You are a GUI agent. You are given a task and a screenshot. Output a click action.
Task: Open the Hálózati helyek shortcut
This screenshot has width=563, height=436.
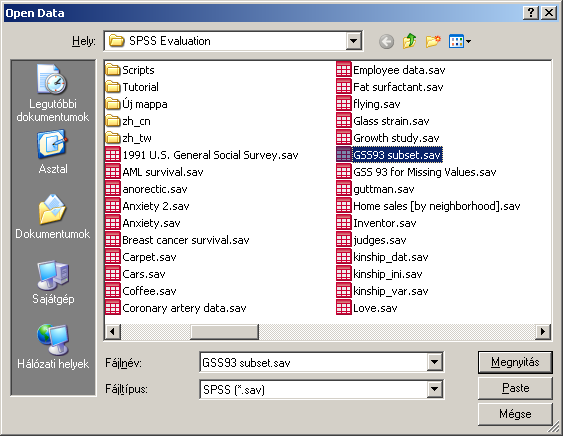(x=53, y=347)
